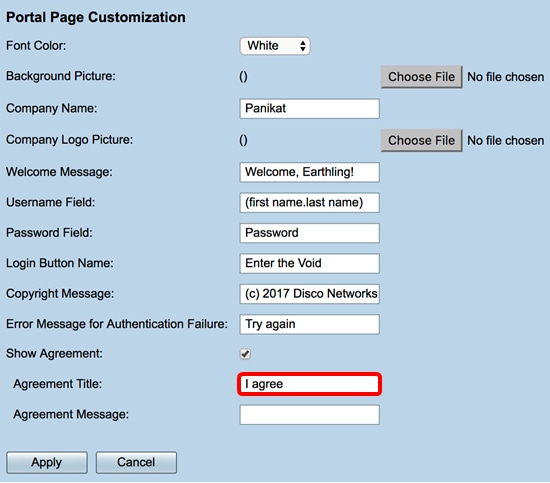550x483 pixels.
Task: Uncheck the Show Agreement checkbox
Action: (245, 354)
